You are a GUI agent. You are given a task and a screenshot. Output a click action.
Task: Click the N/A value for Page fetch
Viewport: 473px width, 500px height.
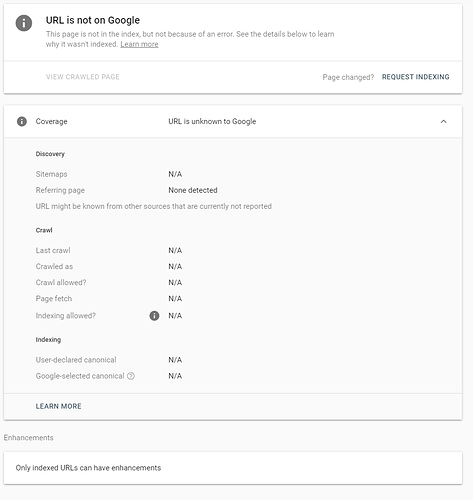pyautogui.click(x=175, y=298)
